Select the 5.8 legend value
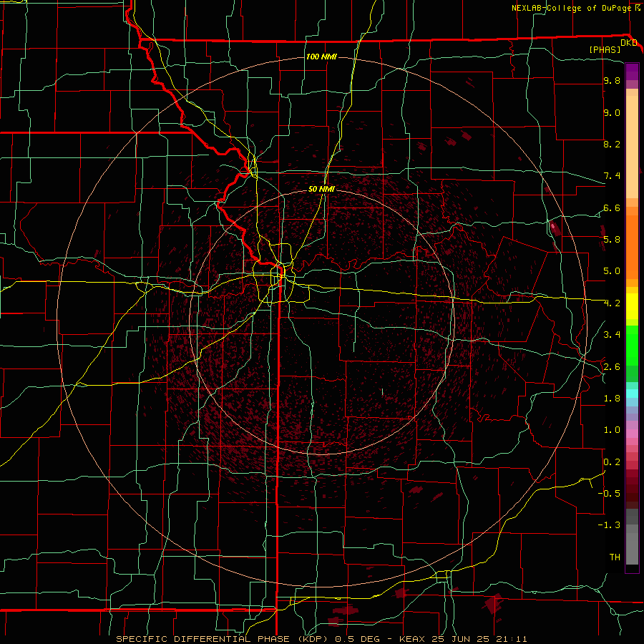 [x=612, y=240]
